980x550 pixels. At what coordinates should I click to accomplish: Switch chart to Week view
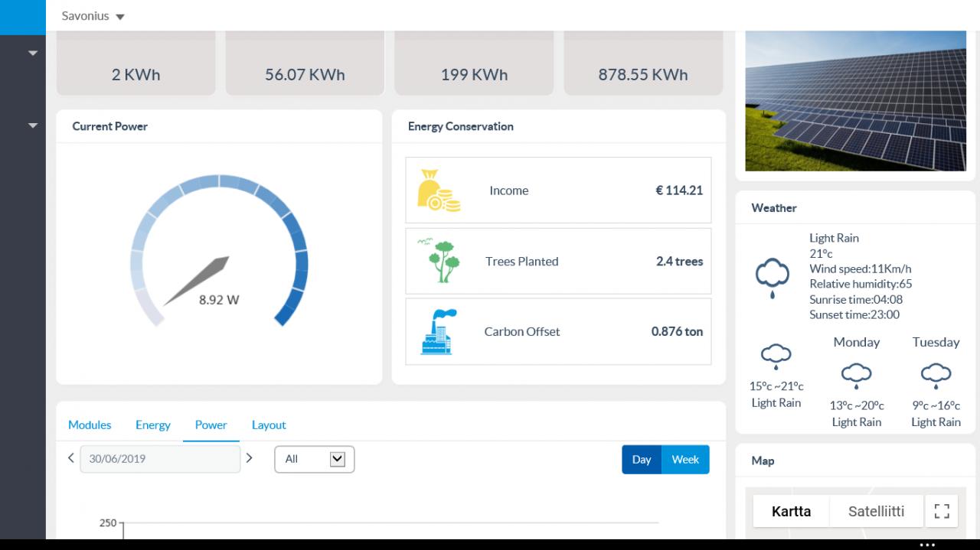click(685, 460)
